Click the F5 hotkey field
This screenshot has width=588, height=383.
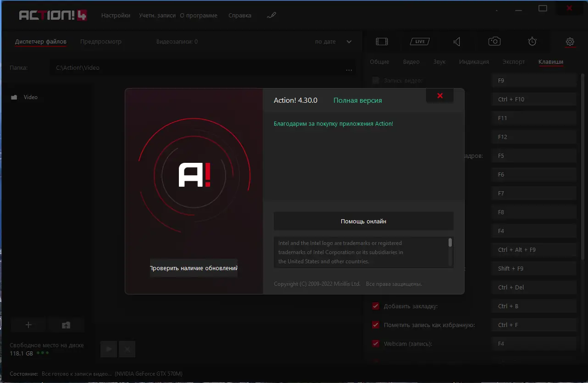pos(534,155)
